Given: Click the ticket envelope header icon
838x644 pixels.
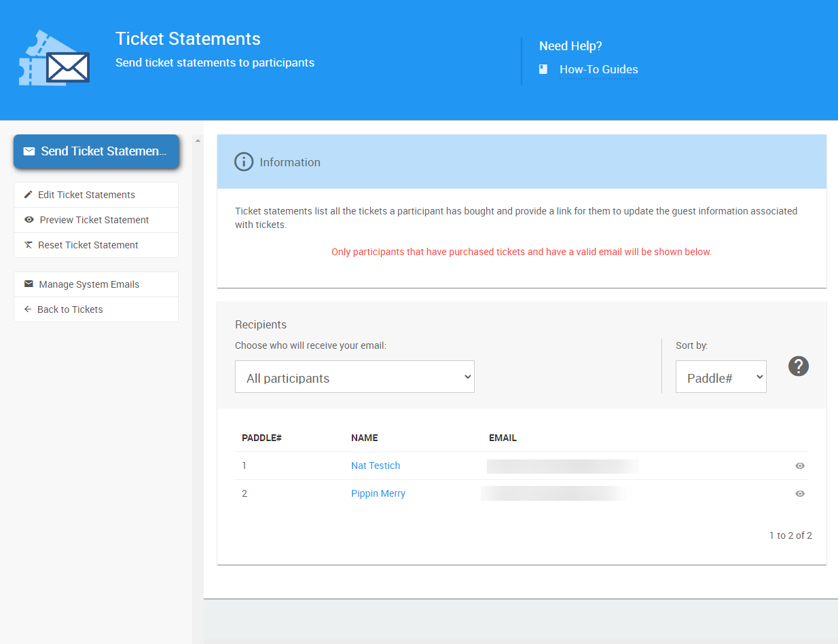Looking at the screenshot, I should (54, 58).
